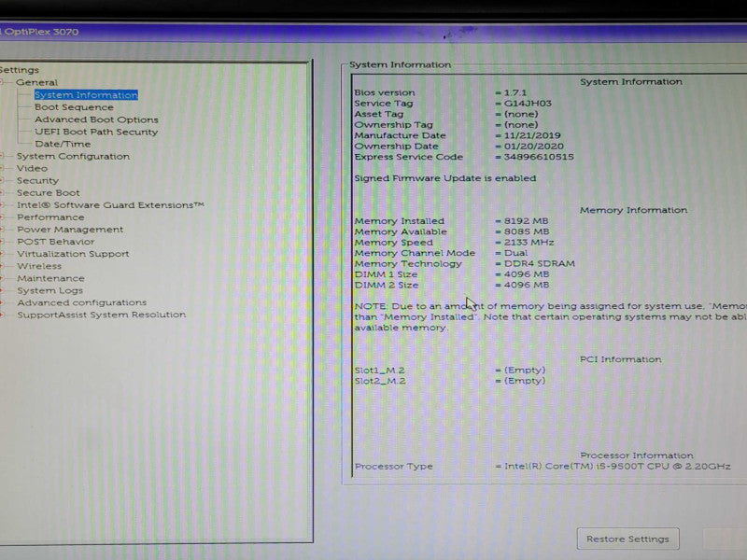The image size is (747, 560).
Task: Click the Ownership Date value 01/20/2020
Action: coord(534,147)
